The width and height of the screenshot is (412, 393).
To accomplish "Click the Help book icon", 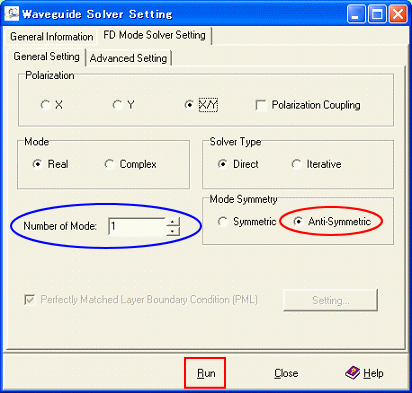I will point(352,373).
